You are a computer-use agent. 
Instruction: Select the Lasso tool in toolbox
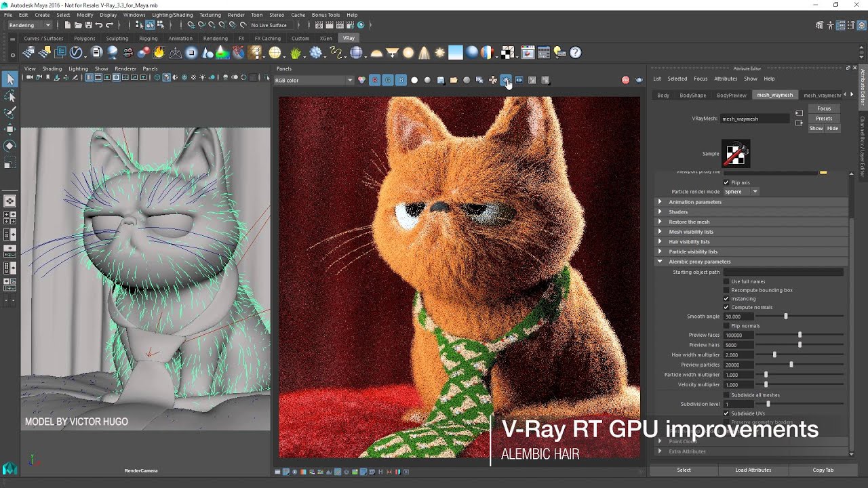click(x=9, y=96)
